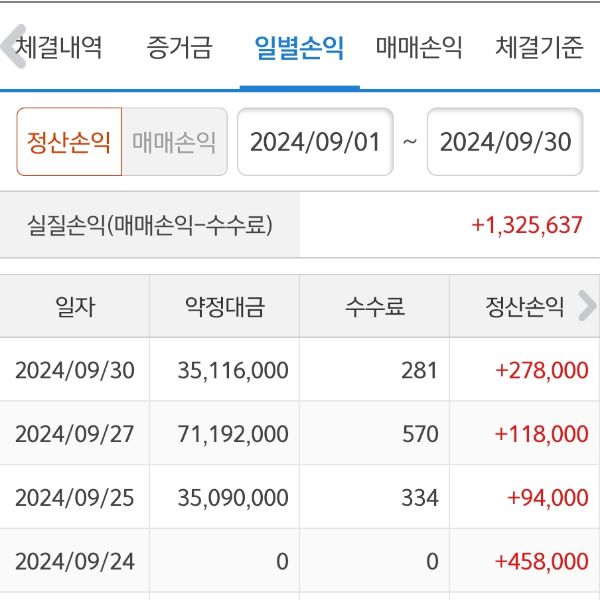Click the 약정대금 column header
The height and width of the screenshot is (600, 600).
coord(225,306)
